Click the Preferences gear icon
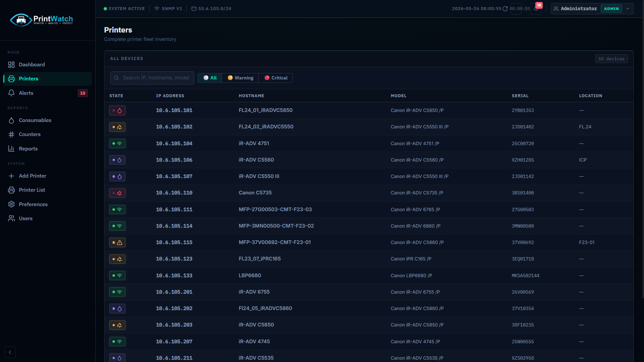 (11, 204)
